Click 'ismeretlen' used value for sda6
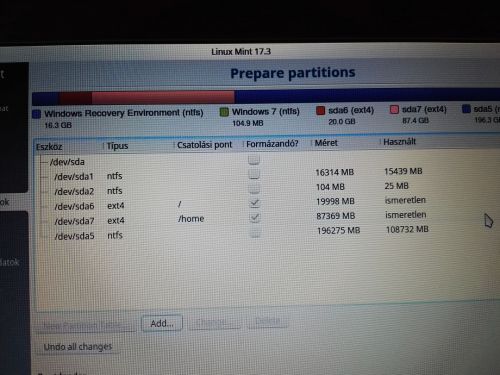This screenshot has height=375, width=500. [x=405, y=200]
